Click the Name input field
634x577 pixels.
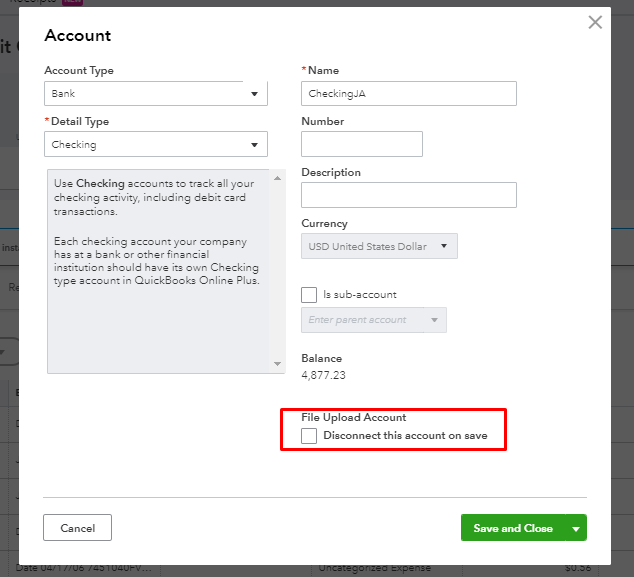pos(408,94)
